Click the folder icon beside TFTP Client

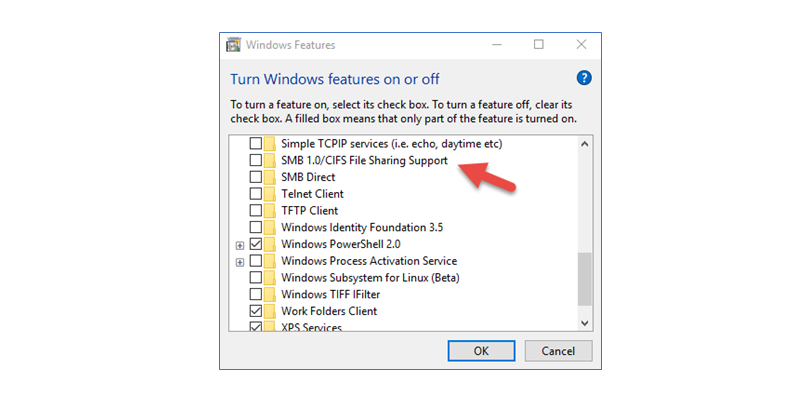tap(270, 211)
